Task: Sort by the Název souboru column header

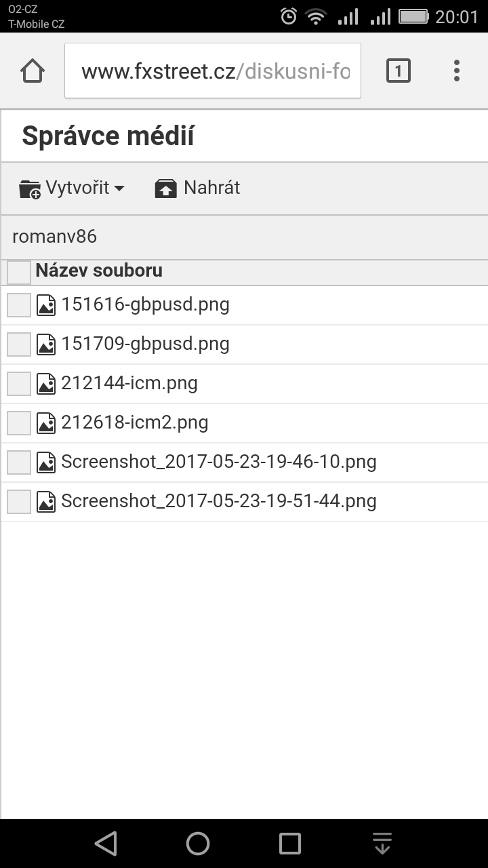Action: [x=99, y=271]
